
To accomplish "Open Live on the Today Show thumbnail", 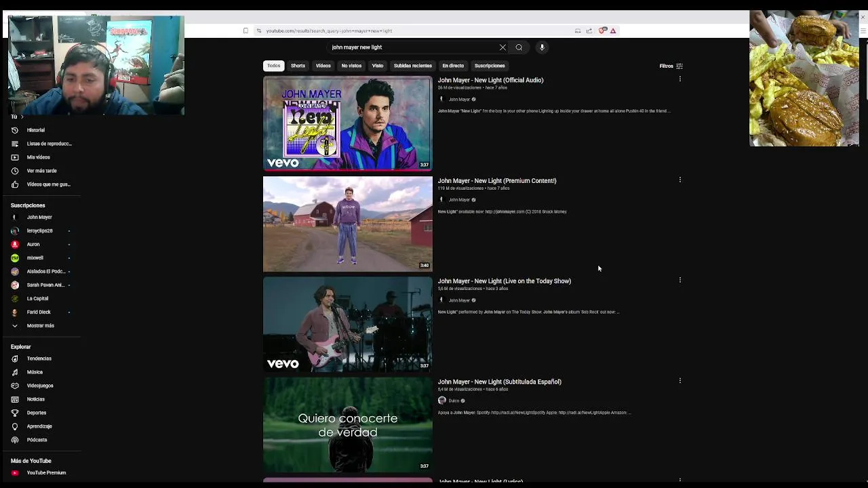I will [347, 324].
